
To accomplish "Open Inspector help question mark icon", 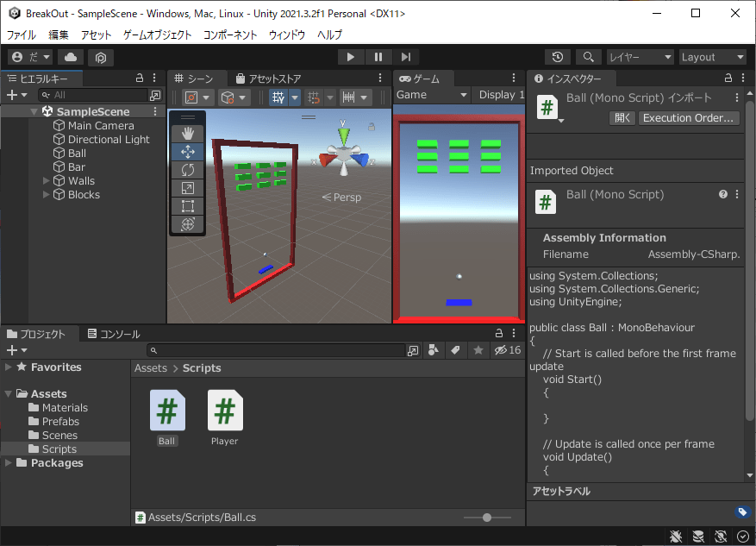I will pos(722,194).
